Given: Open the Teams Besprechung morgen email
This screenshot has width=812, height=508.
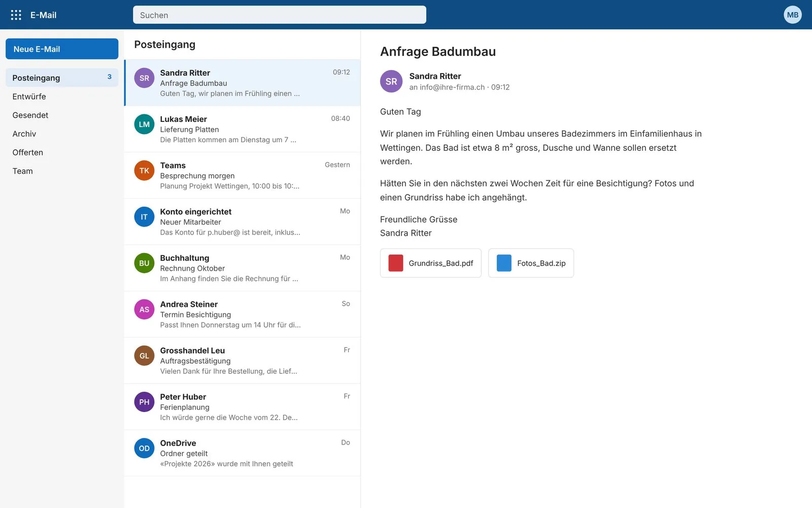Looking at the screenshot, I should click(x=242, y=175).
